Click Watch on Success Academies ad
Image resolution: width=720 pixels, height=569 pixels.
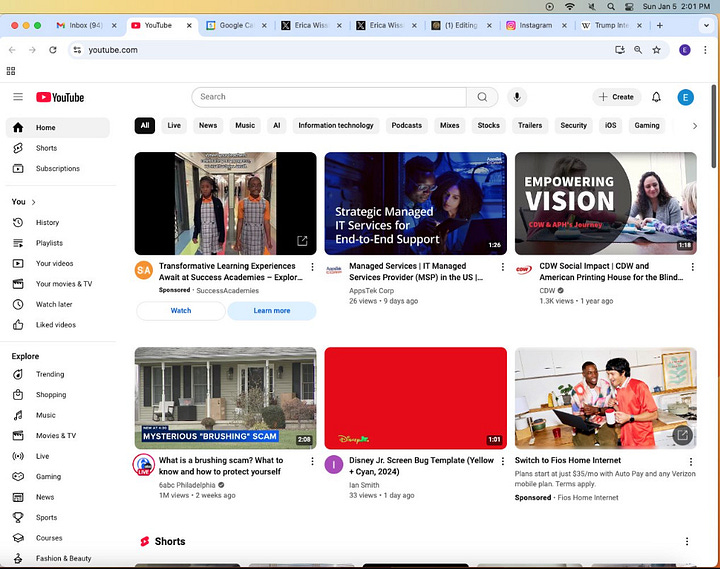[181, 311]
